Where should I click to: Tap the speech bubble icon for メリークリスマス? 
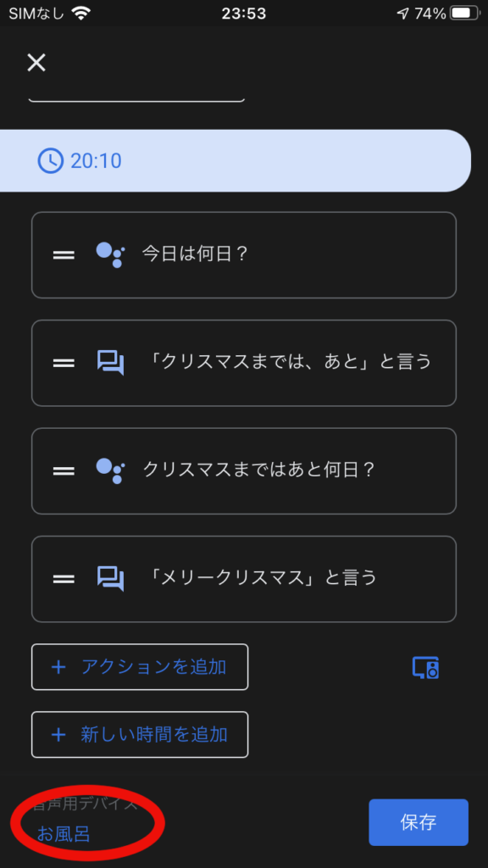pos(110,579)
